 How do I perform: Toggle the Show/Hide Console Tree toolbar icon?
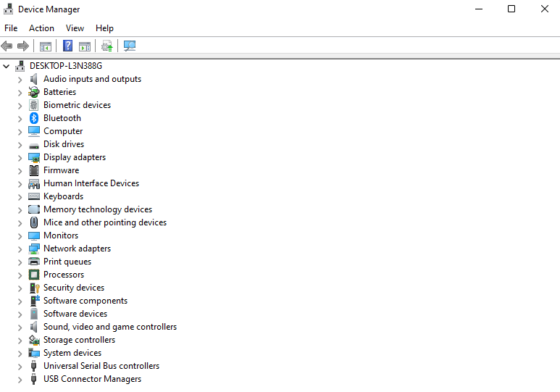46,46
